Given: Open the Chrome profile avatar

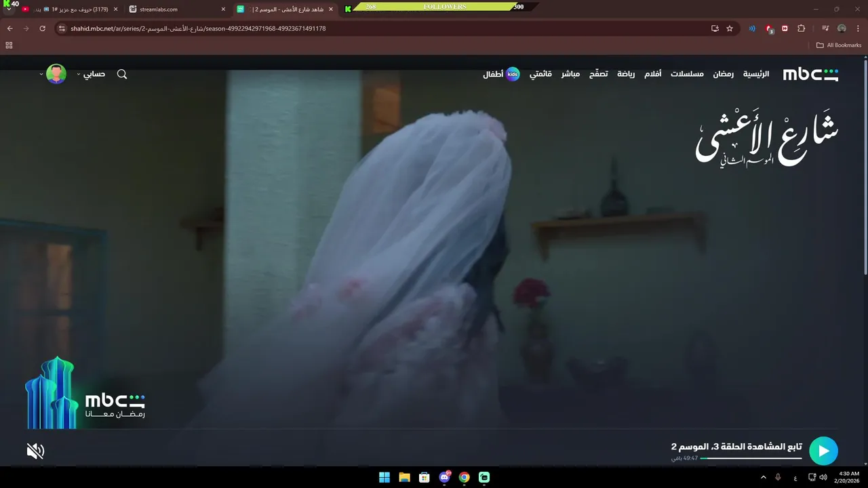Looking at the screenshot, I should pos(842,28).
